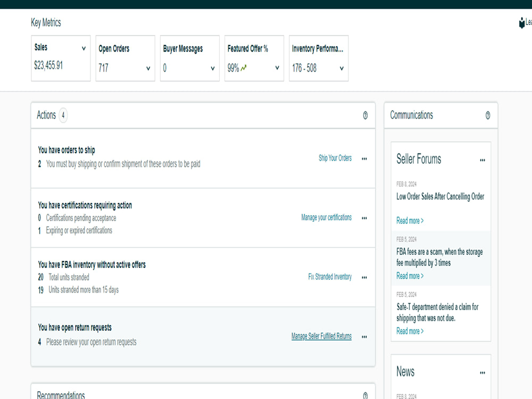This screenshot has width=532, height=399.
Task: Click the green trend sparkline on Featured Offer %
Action: (x=244, y=68)
